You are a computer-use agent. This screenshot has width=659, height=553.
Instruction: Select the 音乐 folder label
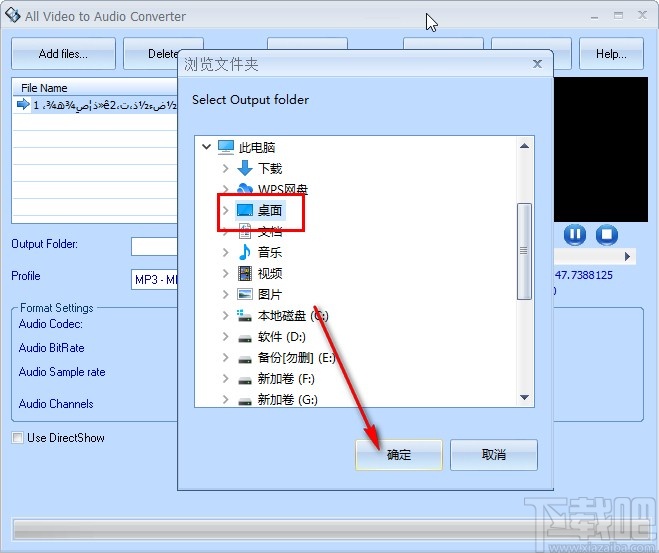[x=270, y=252]
